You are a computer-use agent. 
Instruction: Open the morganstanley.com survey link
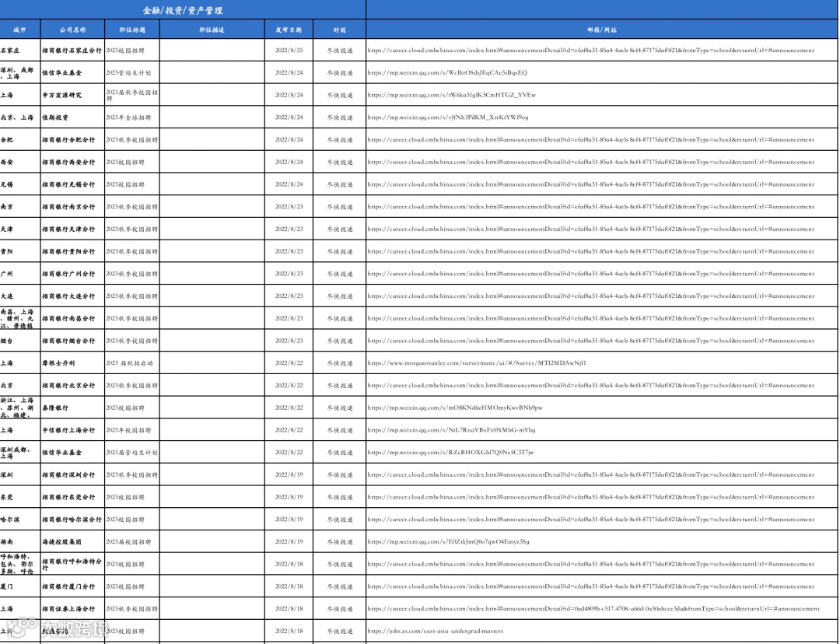(x=477, y=363)
